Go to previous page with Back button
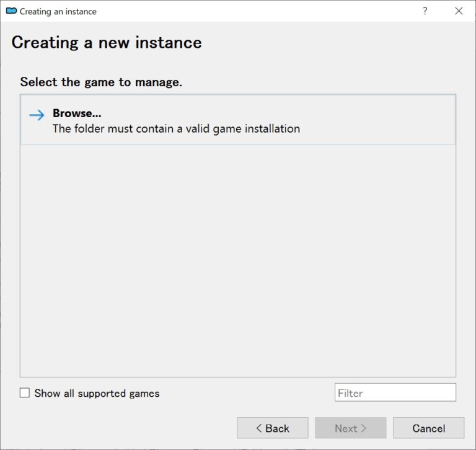 pyautogui.click(x=272, y=428)
